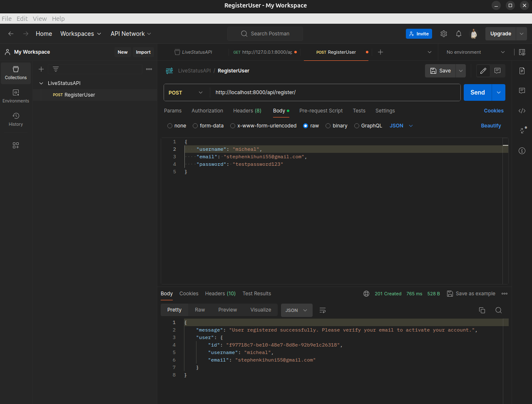The height and width of the screenshot is (404, 532).
Task: Click the Import button
Action: [x=143, y=52]
